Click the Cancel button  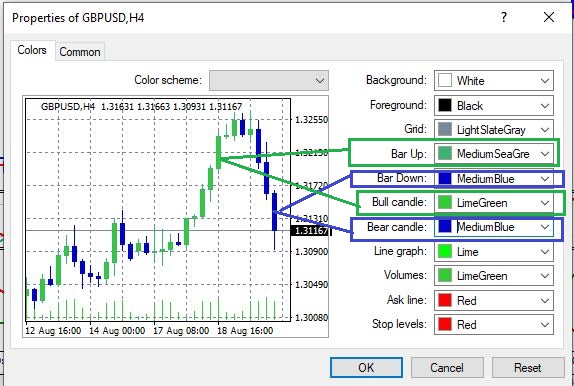pos(447,367)
